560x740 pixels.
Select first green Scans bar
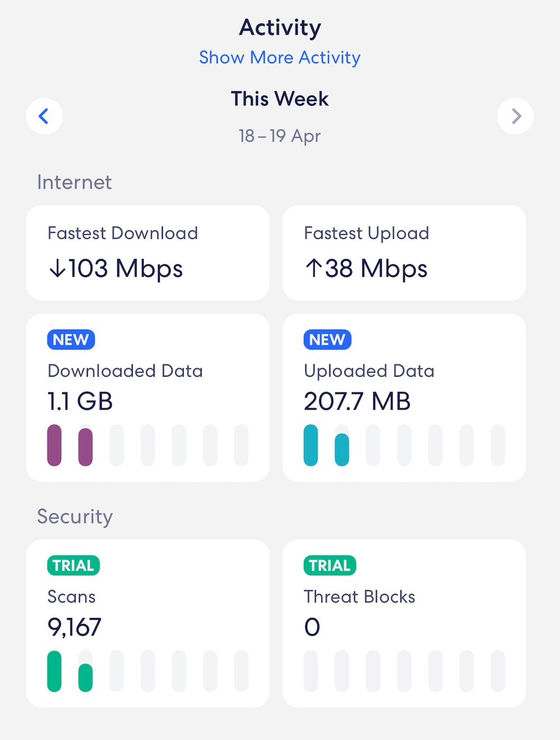[54, 671]
